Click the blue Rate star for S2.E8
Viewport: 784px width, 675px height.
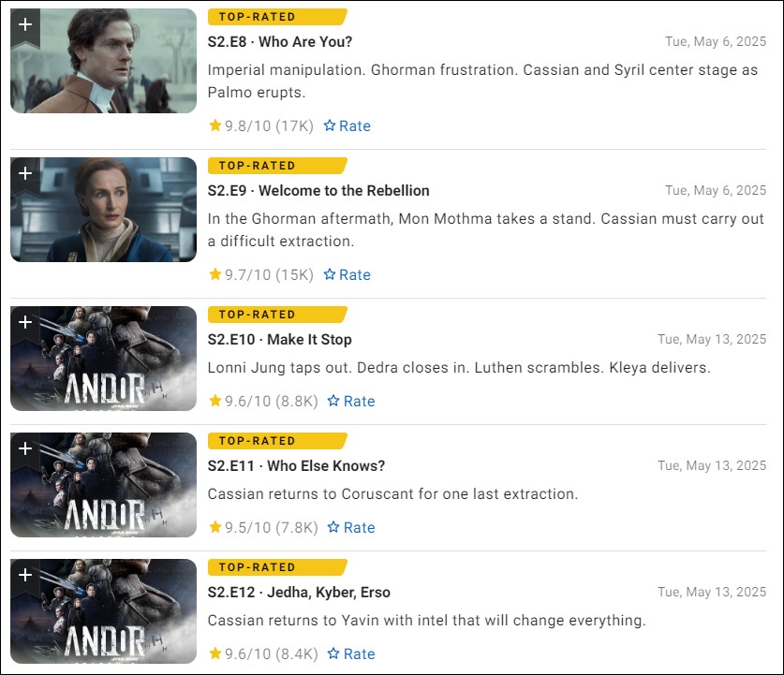(x=329, y=125)
